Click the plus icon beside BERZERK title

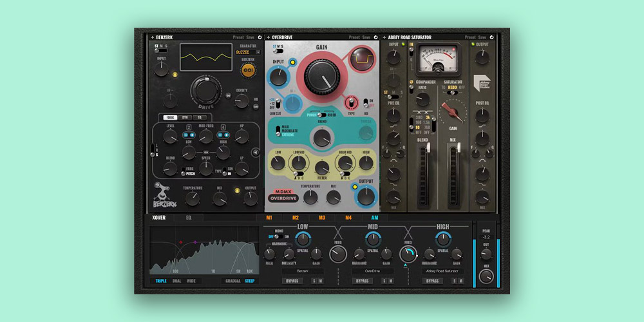click(152, 37)
